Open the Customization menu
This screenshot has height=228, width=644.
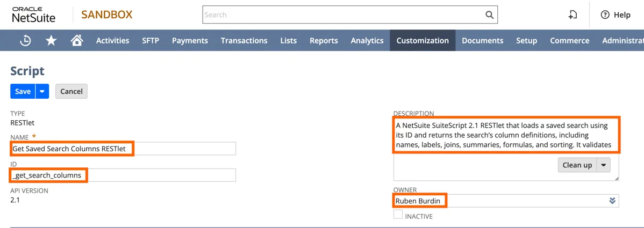click(423, 41)
